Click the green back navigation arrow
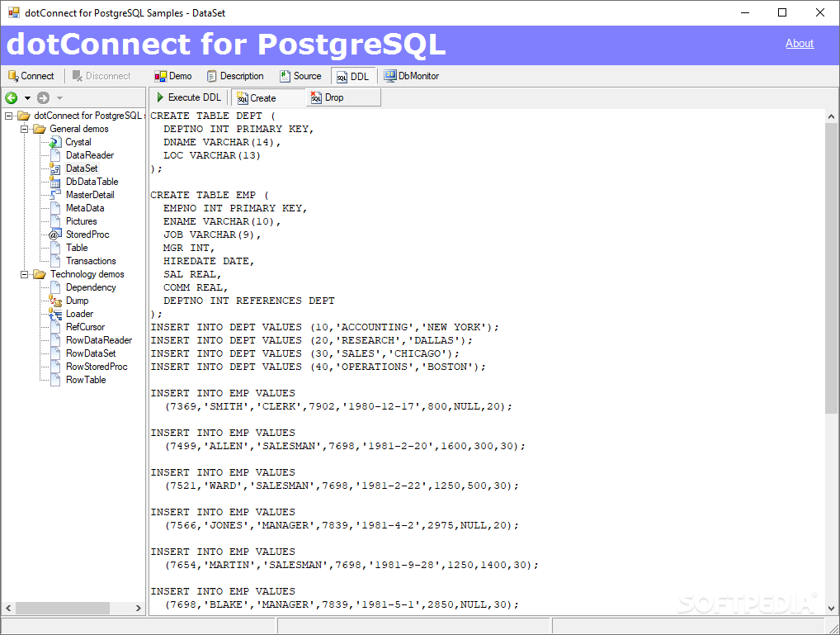The height and width of the screenshot is (635, 840). tap(12, 97)
